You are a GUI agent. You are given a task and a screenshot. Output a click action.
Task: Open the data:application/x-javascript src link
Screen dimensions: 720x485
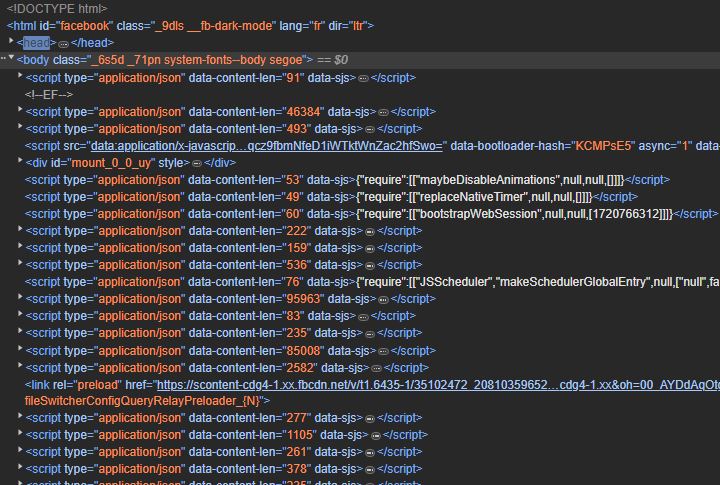click(266, 146)
